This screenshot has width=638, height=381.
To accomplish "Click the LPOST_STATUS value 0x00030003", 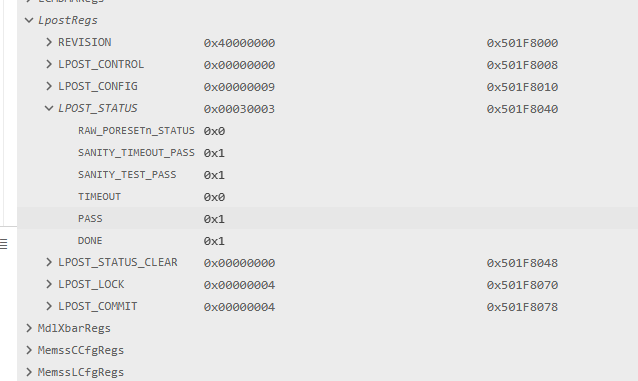I will point(239,109).
